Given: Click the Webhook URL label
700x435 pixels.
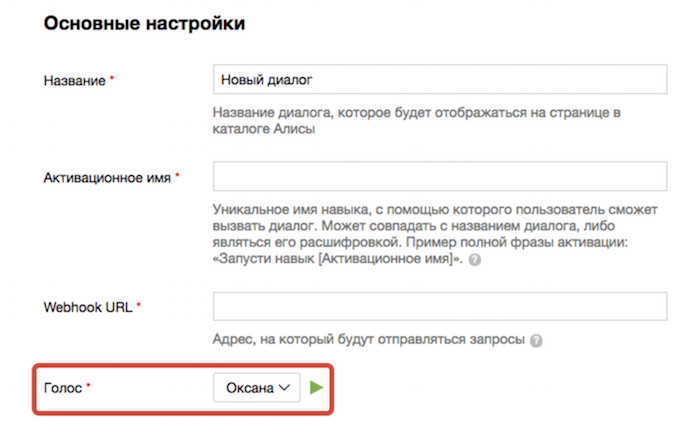Looking at the screenshot, I should point(88,307).
